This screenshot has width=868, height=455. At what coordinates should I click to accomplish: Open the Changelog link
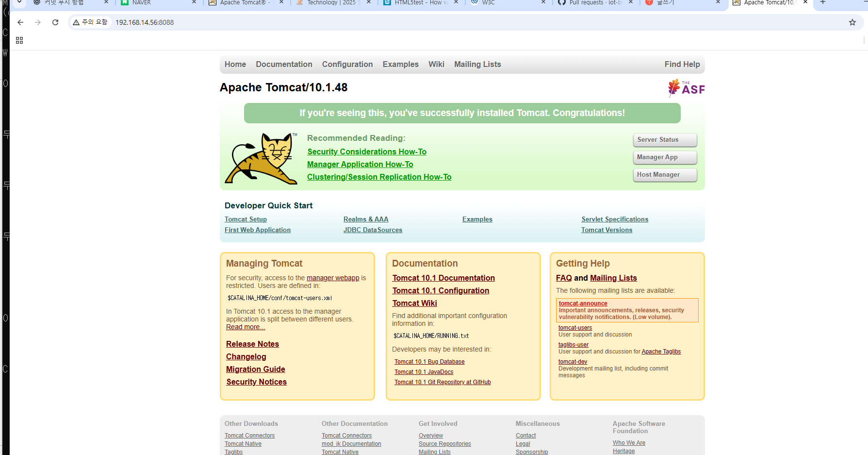click(246, 356)
